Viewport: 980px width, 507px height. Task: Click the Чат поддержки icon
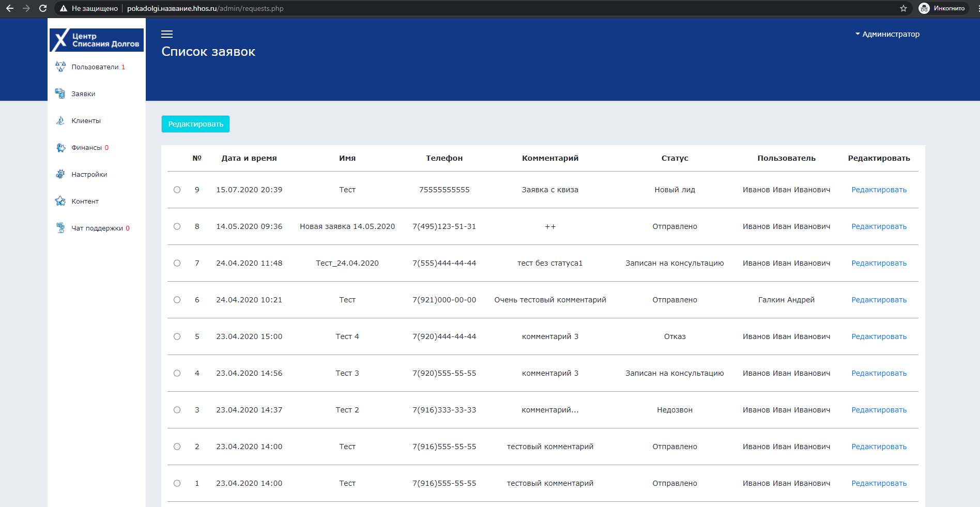(60, 228)
